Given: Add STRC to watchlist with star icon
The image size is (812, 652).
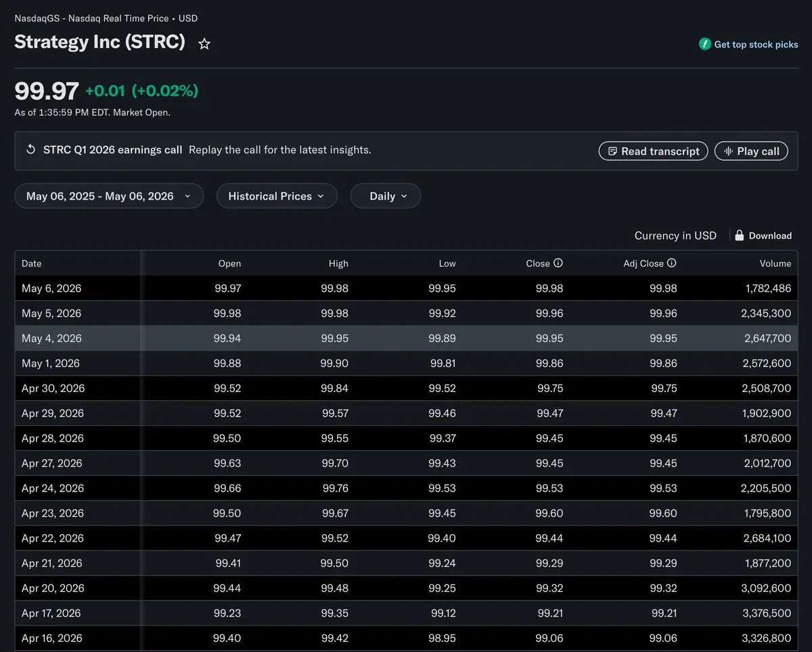Looking at the screenshot, I should (x=204, y=44).
